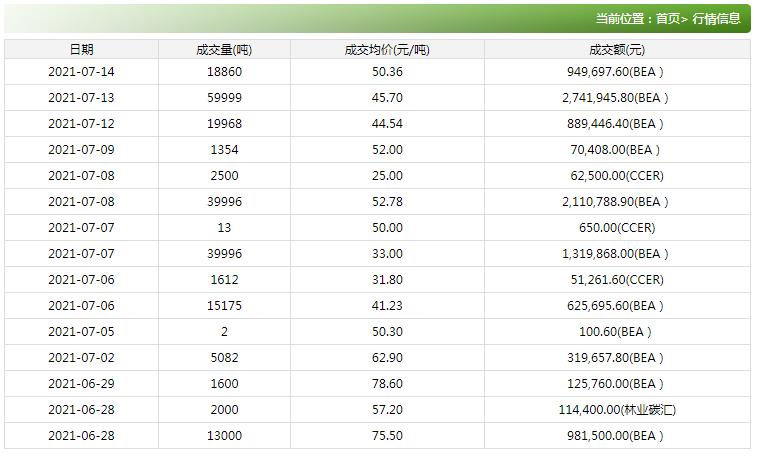Click amount 2,110,788.90(BEA)
The width and height of the screenshot is (762, 459).
pyautogui.click(x=615, y=202)
